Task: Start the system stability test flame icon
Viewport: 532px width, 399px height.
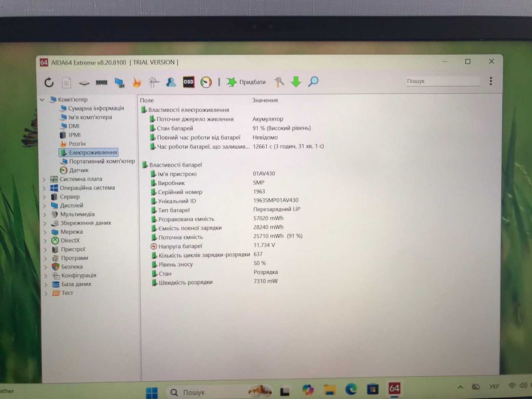Action: pos(137,82)
